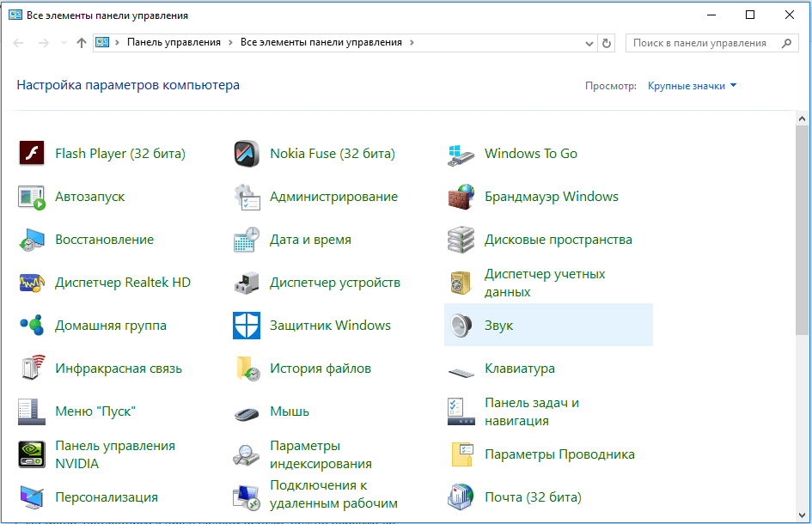Click the Параметры индексирования icon

247,455
